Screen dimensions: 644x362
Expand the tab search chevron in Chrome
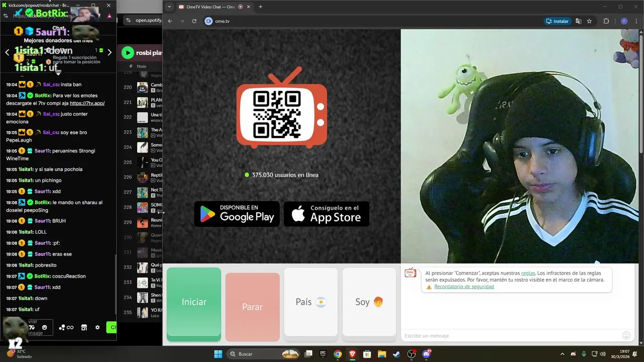(169, 7)
